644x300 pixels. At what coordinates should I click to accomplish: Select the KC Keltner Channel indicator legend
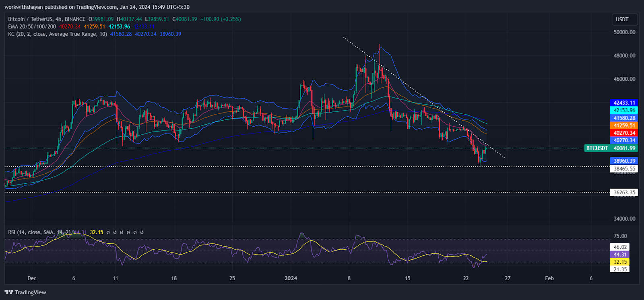(x=58, y=34)
